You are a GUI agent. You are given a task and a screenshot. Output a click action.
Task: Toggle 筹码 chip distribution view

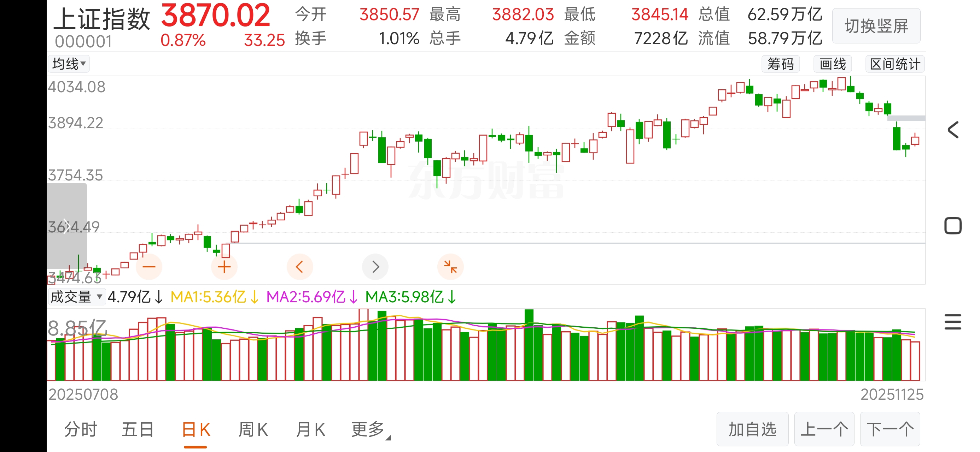click(781, 64)
